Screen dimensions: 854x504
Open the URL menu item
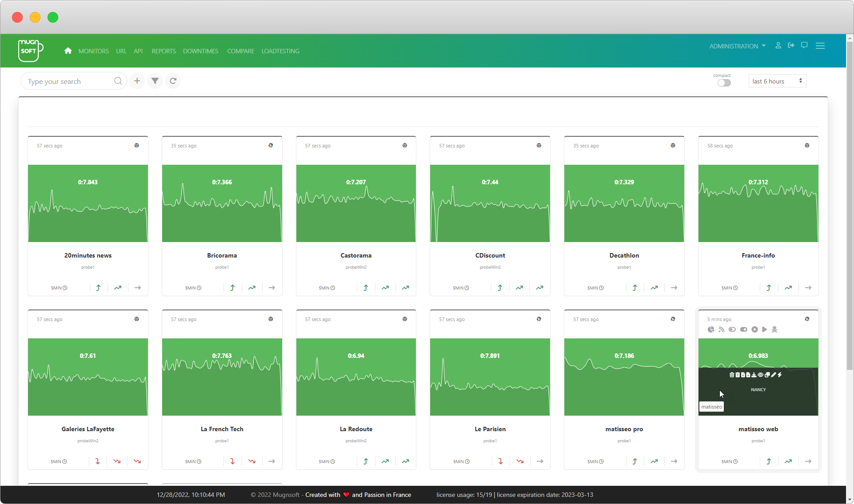(x=121, y=51)
